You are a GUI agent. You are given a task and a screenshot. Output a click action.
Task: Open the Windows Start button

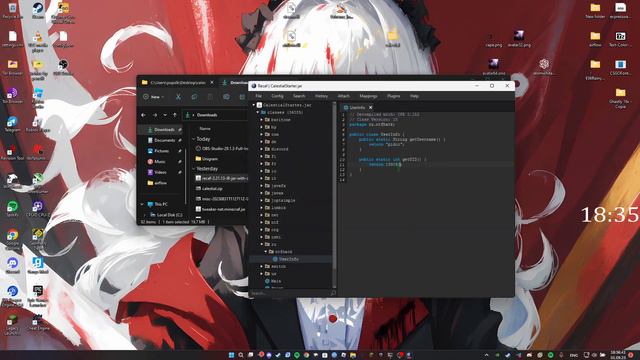click(231, 355)
